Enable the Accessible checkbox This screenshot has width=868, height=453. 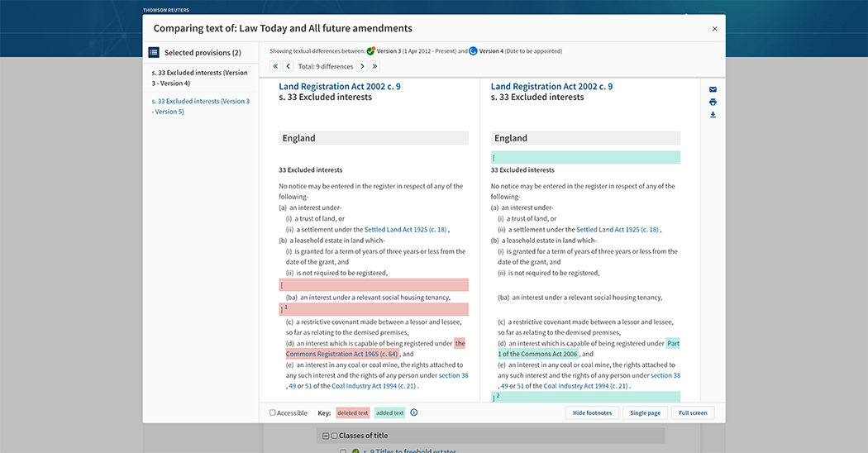(273, 413)
